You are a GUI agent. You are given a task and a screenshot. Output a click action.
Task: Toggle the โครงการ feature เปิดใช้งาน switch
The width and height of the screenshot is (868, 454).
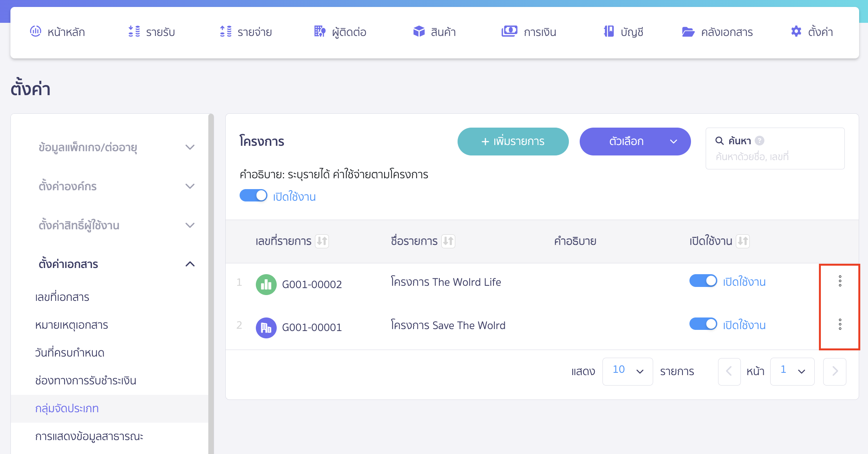pos(254,196)
